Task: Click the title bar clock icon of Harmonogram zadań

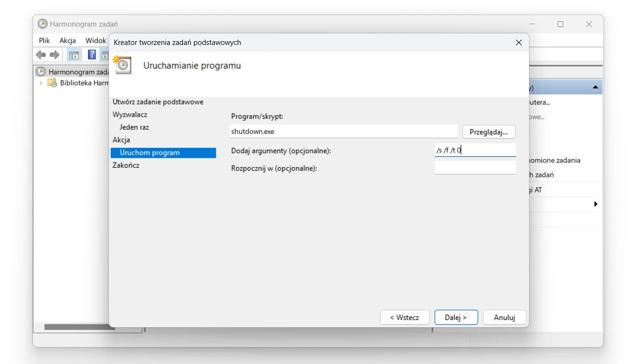Action: pos(43,24)
